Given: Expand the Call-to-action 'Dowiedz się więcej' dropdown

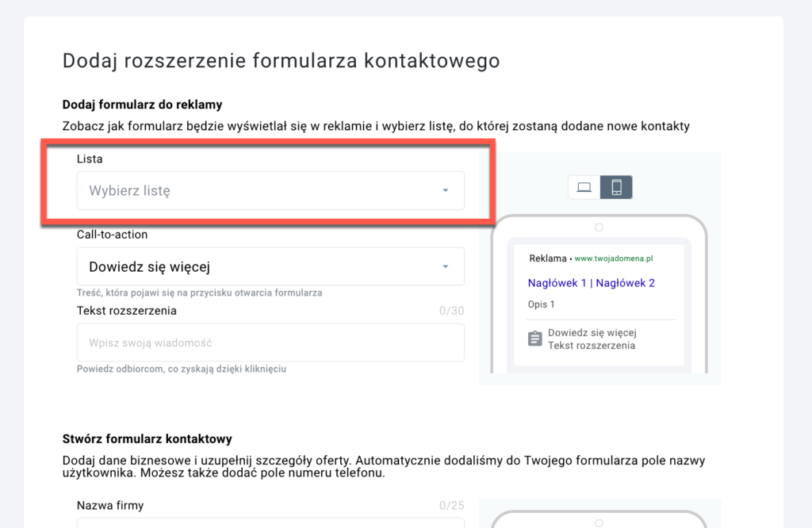Looking at the screenshot, I should 270,266.
